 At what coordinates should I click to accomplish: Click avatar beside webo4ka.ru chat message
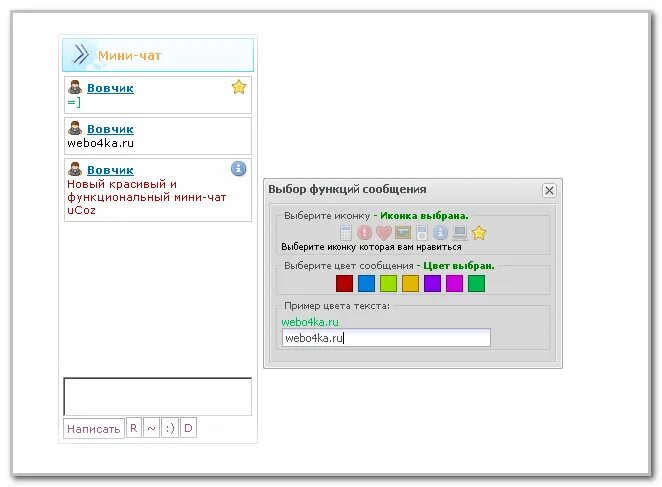tap(75, 128)
